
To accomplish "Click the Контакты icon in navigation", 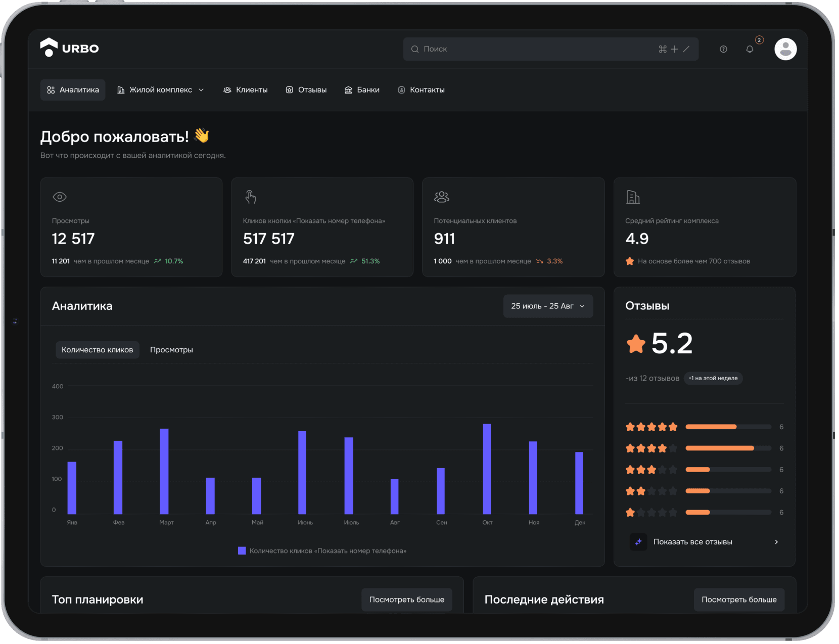I will (x=401, y=90).
